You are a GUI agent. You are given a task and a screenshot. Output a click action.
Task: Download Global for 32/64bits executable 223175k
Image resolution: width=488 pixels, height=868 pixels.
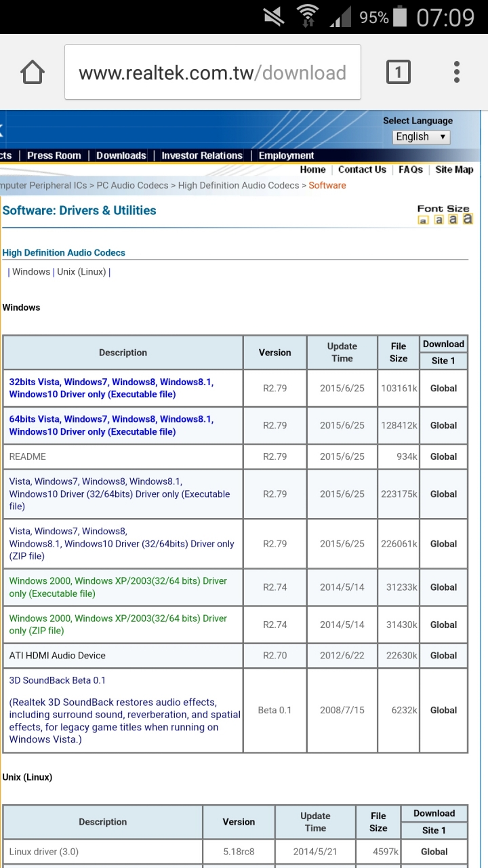[x=443, y=494]
